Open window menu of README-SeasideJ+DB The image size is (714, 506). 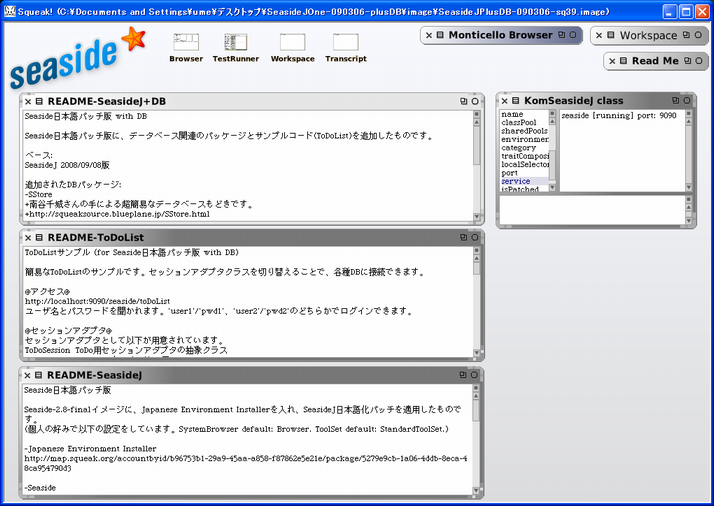(x=39, y=102)
